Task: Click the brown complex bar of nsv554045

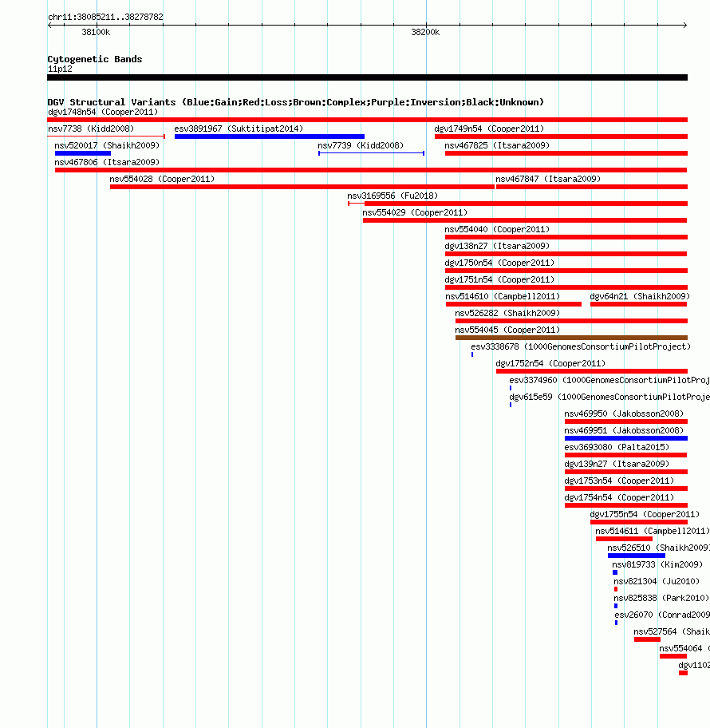Action: [x=571, y=338]
